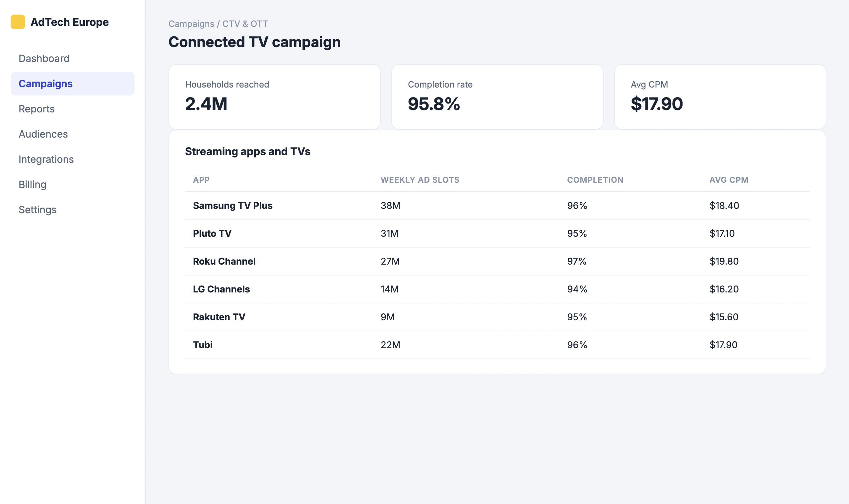849x504 pixels.
Task: Click the Connected TV campaign page title
Action: [254, 42]
